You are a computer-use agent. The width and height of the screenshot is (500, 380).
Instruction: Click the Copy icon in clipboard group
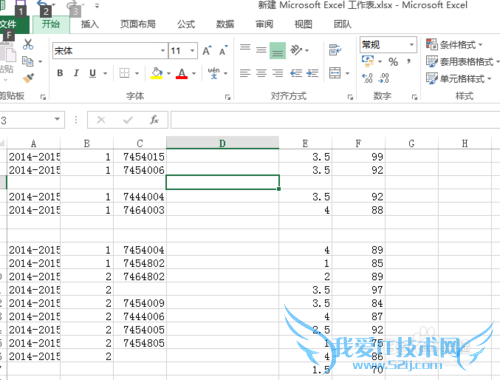[x=28, y=61]
